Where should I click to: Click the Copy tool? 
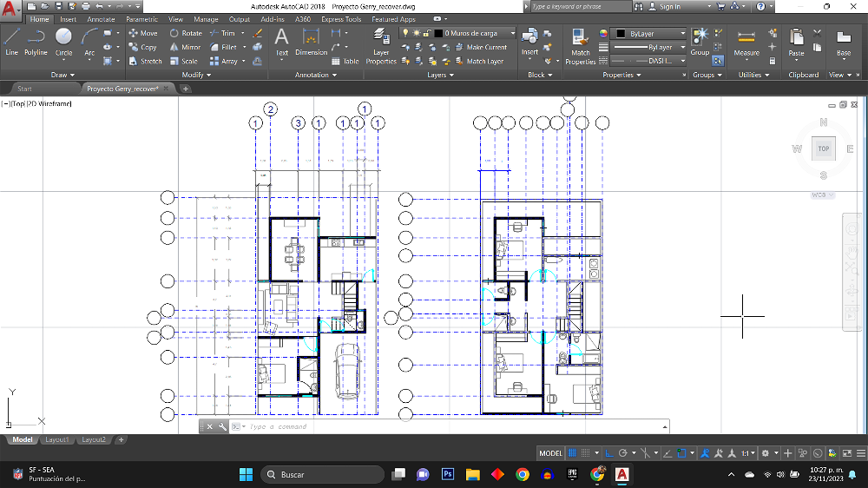coord(143,47)
